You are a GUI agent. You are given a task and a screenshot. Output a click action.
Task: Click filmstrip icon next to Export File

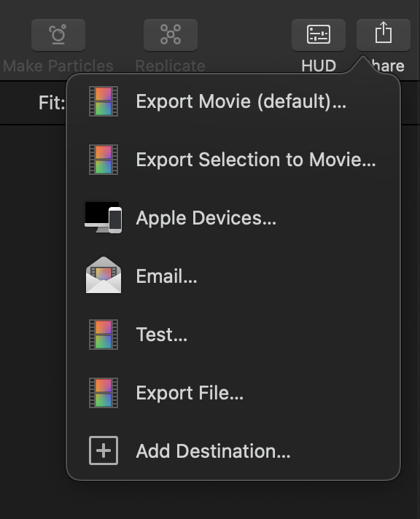tap(104, 393)
